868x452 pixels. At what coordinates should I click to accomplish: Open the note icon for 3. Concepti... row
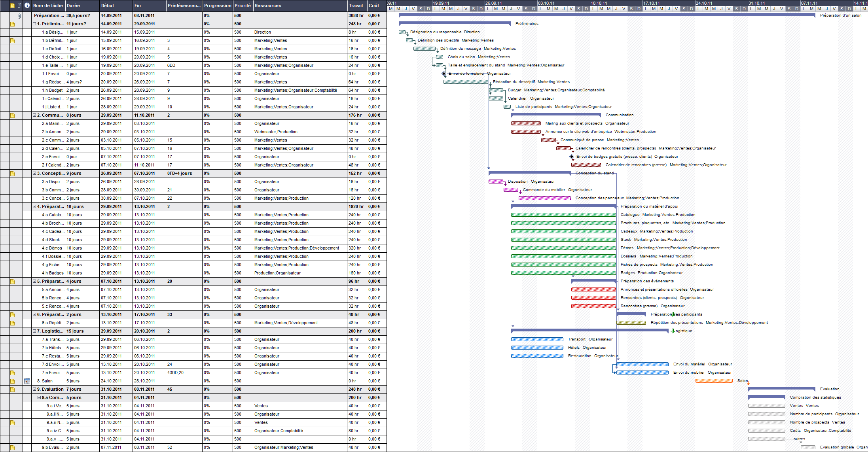tap(12, 174)
